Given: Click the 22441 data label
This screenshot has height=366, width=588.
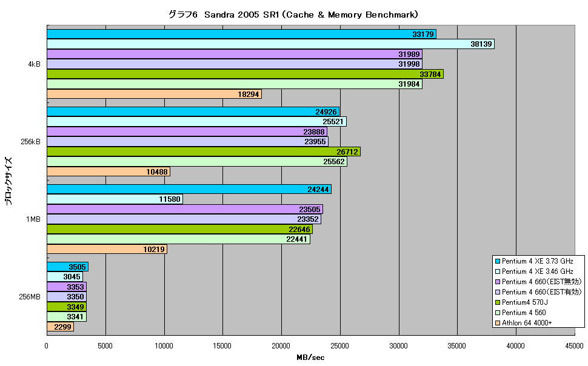Looking at the screenshot, I should [x=296, y=239].
